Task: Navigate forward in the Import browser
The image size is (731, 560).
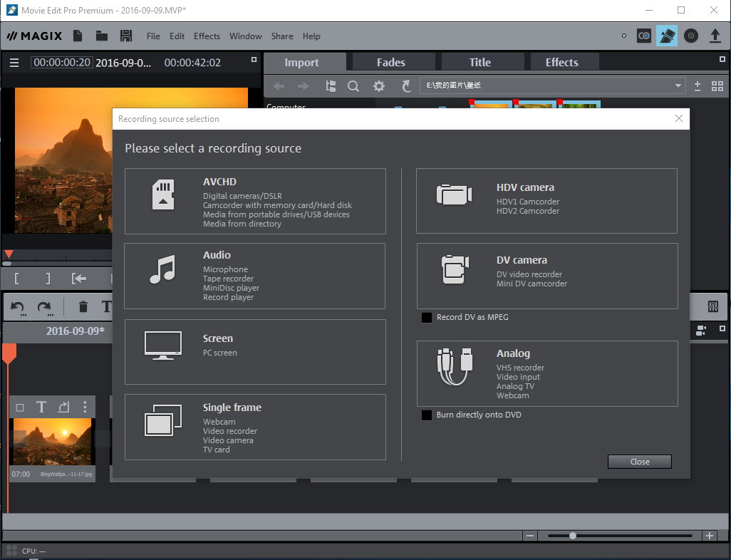Action: click(303, 86)
